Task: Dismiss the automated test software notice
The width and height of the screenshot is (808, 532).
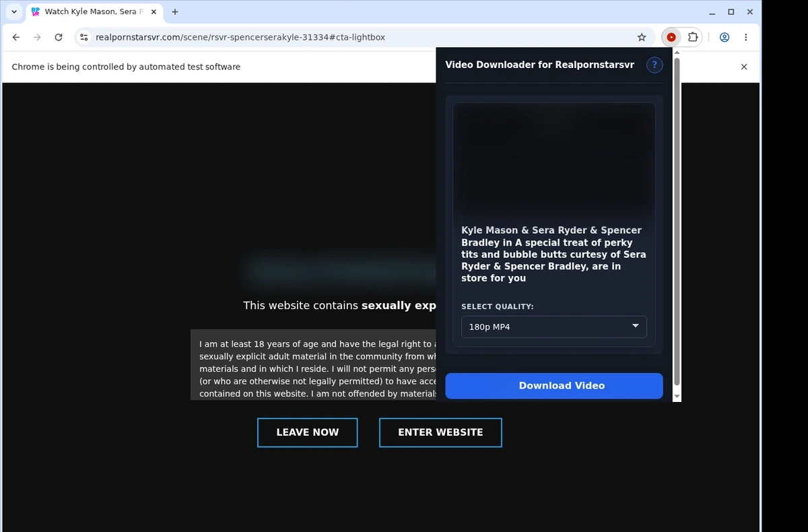Action: click(744, 67)
